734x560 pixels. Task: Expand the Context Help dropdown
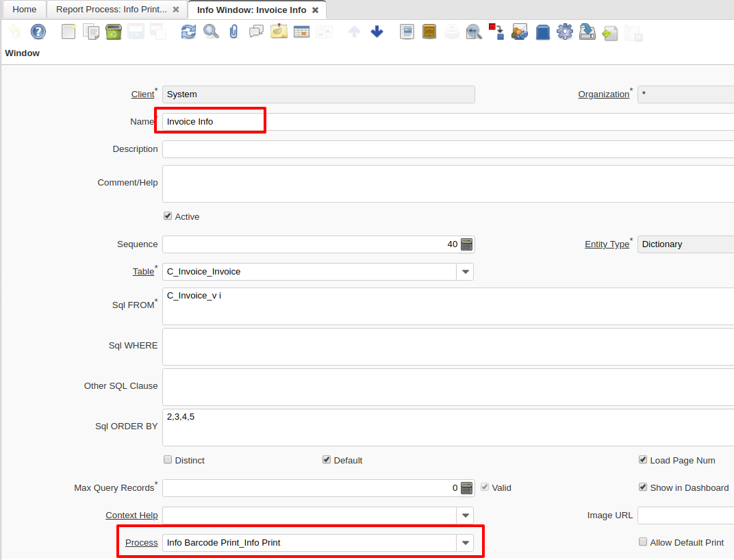tap(465, 516)
